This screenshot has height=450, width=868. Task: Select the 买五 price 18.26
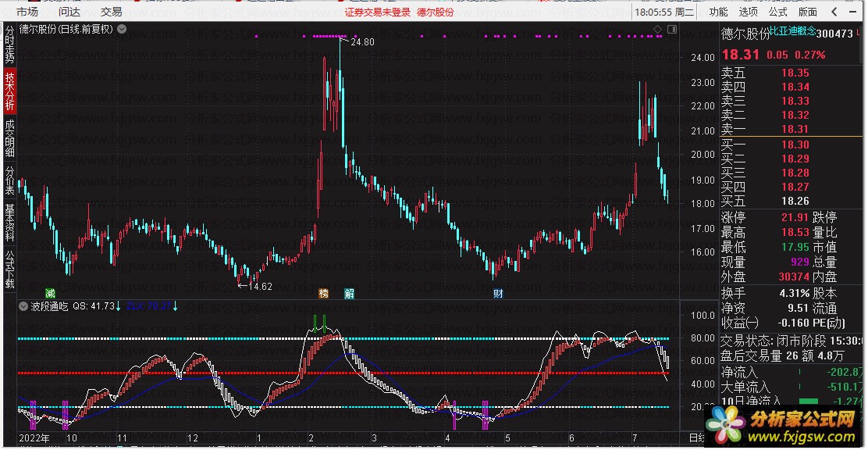tap(795, 201)
